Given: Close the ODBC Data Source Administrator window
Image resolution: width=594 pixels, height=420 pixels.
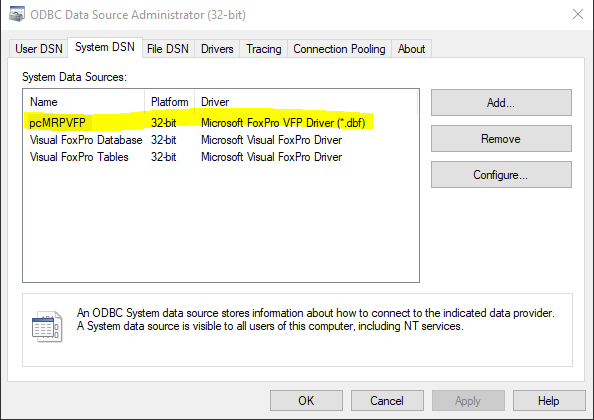Looking at the screenshot, I should click(x=578, y=14).
